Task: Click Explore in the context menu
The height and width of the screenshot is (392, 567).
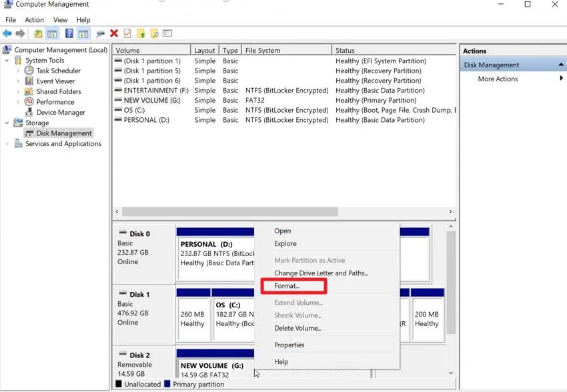Action: coord(286,243)
